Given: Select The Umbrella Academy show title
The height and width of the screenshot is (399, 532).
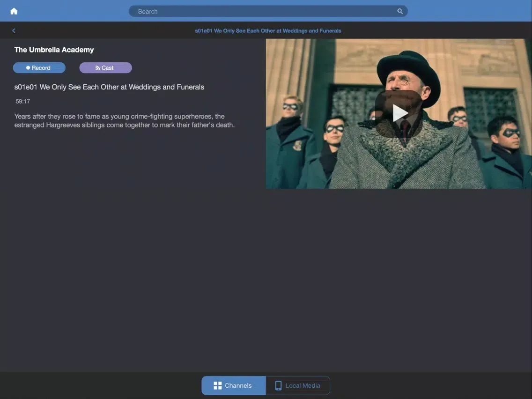Looking at the screenshot, I should tap(54, 50).
